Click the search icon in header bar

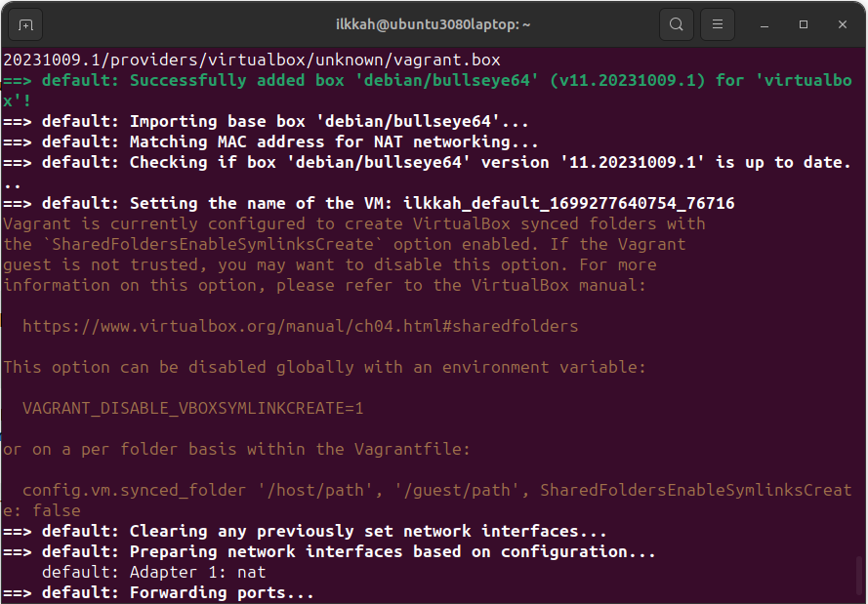676,23
